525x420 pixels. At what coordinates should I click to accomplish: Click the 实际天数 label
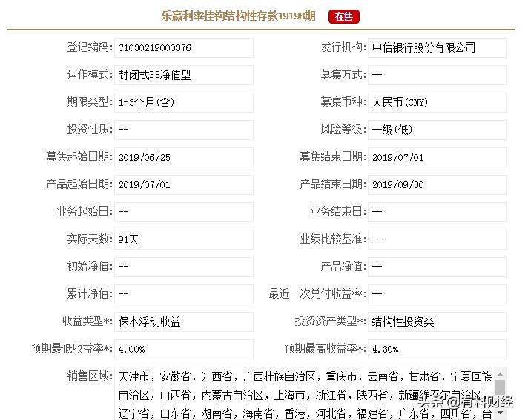(90, 239)
